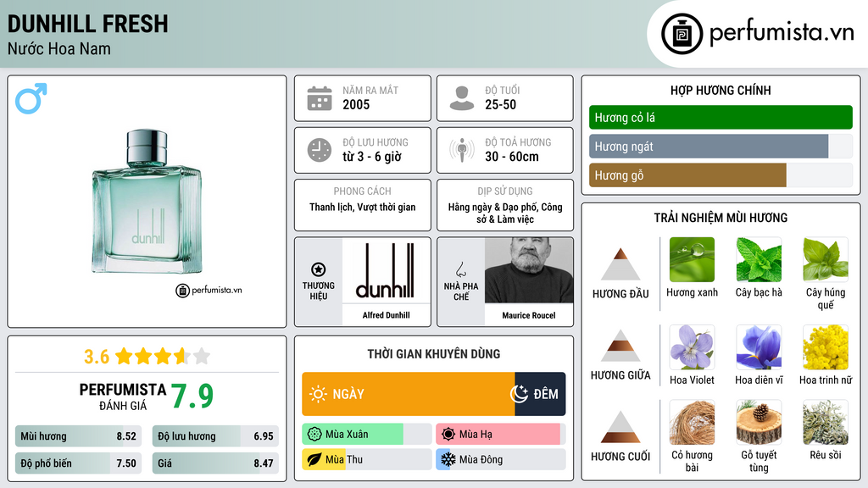This screenshot has height=488, width=868.
Task: Click the Dunhill Fresh bottle image
Action: [x=147, y=202]
